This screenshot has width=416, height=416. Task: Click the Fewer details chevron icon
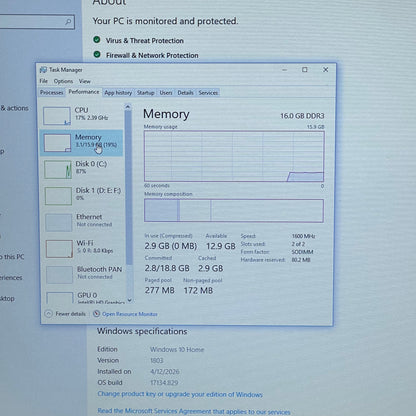[49, 314]
